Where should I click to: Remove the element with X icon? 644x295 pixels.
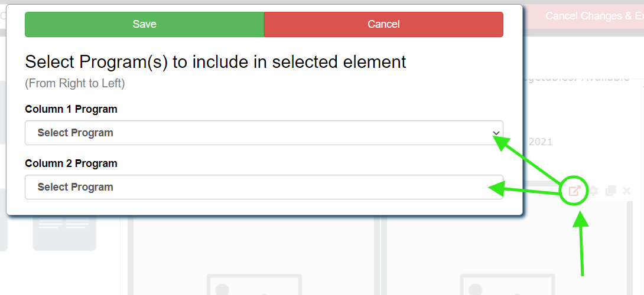[x=627, y=191]
